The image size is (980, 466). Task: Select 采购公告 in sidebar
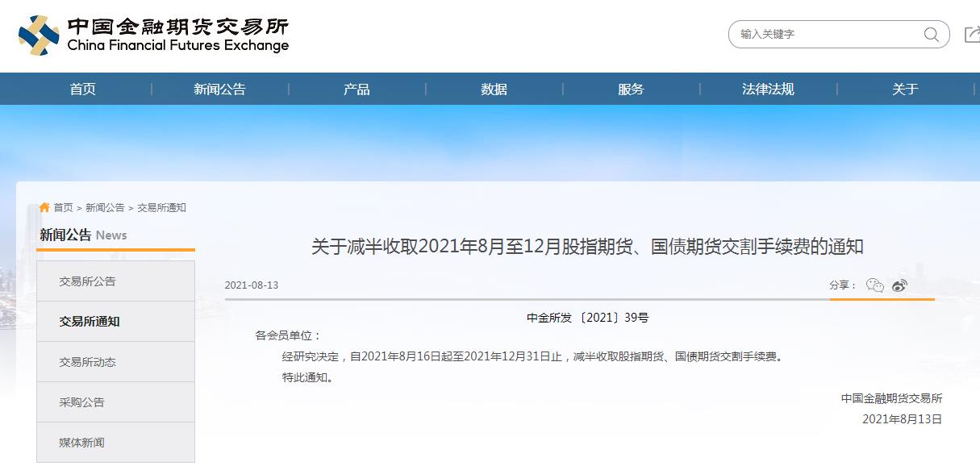point(115,402)
